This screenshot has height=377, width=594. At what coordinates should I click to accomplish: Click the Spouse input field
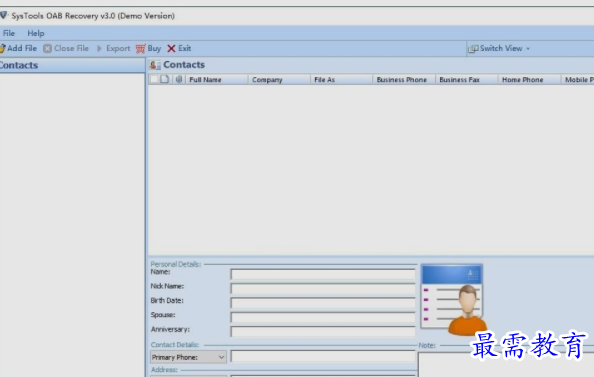click(x=323, y=317)
